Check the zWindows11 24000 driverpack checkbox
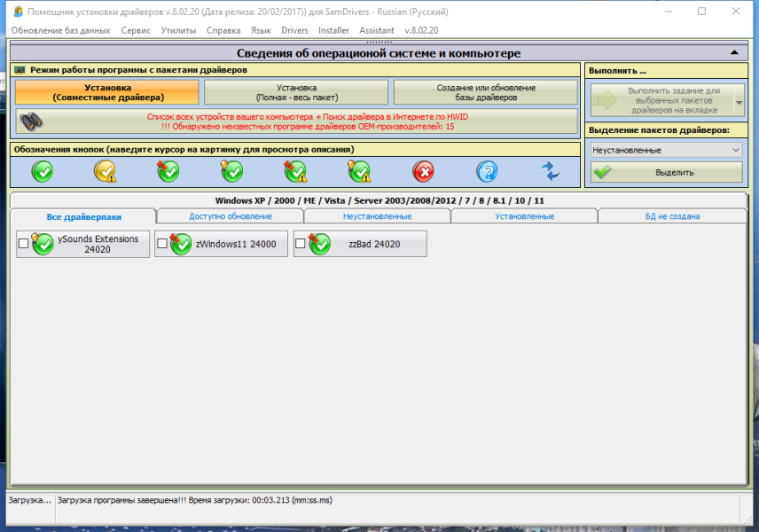The height and width of the screenshot is (532, 759). 162,244
